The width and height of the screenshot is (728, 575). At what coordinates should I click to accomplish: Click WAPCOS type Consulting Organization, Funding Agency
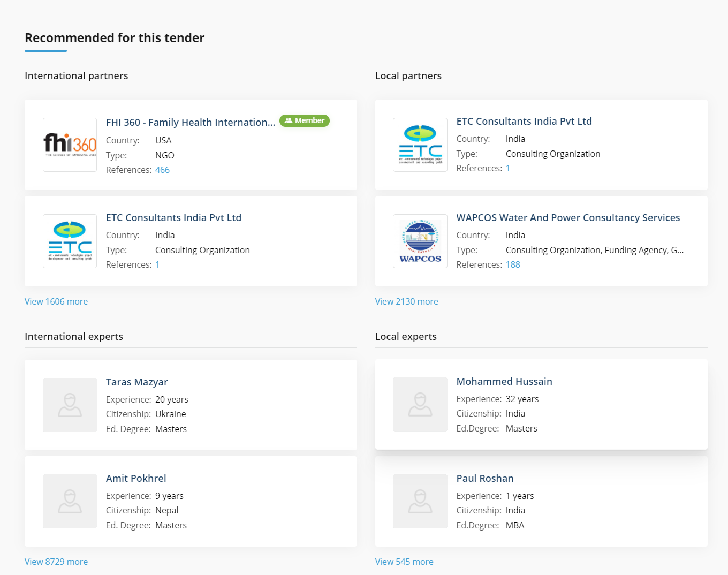(595, 250)
